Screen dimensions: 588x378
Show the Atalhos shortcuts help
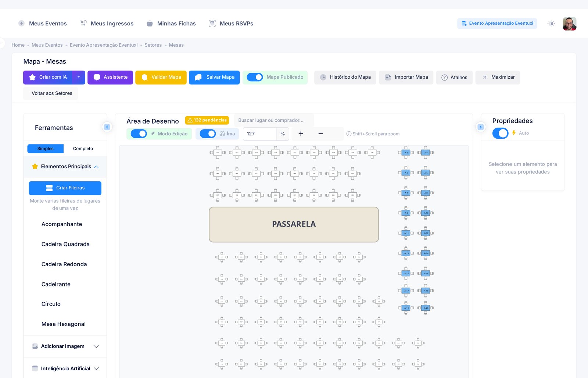(454, 77)
